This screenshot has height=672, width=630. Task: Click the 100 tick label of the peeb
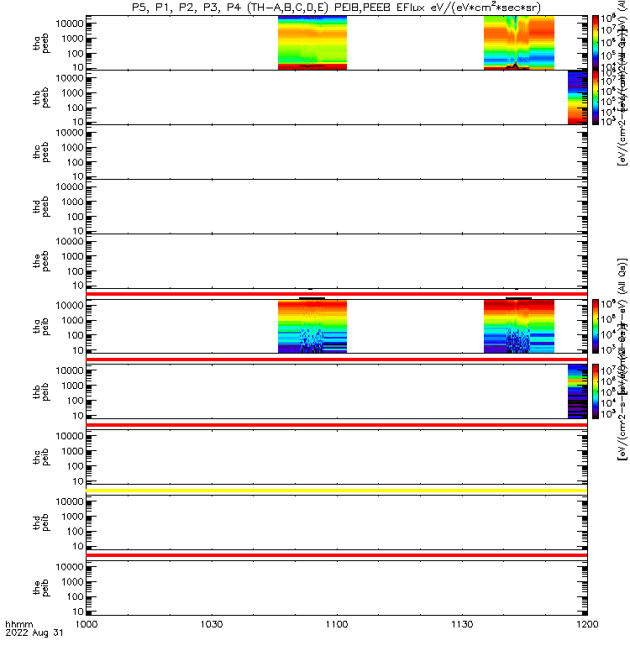pos(76,271)
